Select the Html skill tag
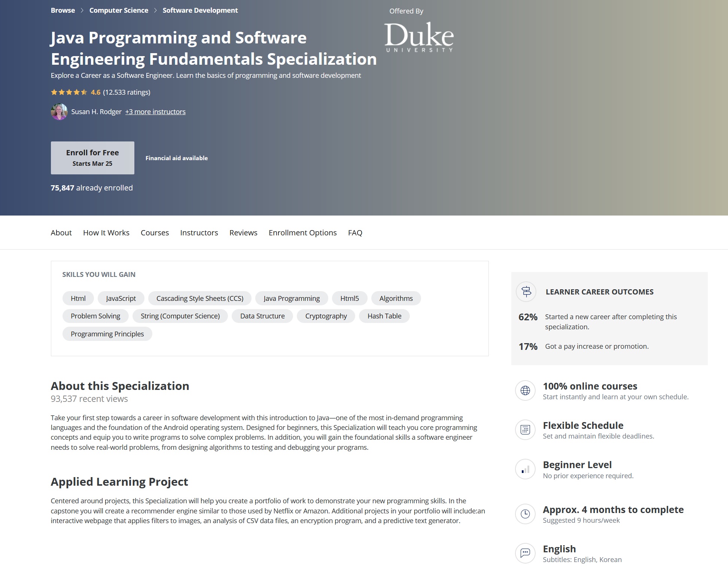This screenshot has width=728, height=580. pos(78,298)
